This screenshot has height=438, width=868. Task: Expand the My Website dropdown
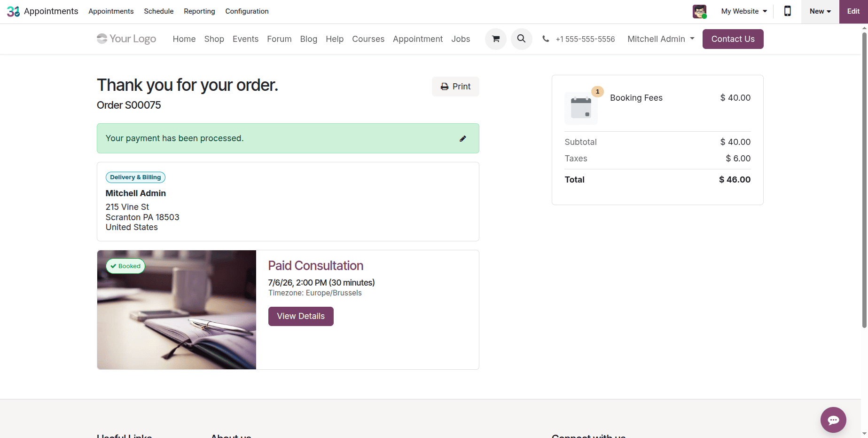744,11
